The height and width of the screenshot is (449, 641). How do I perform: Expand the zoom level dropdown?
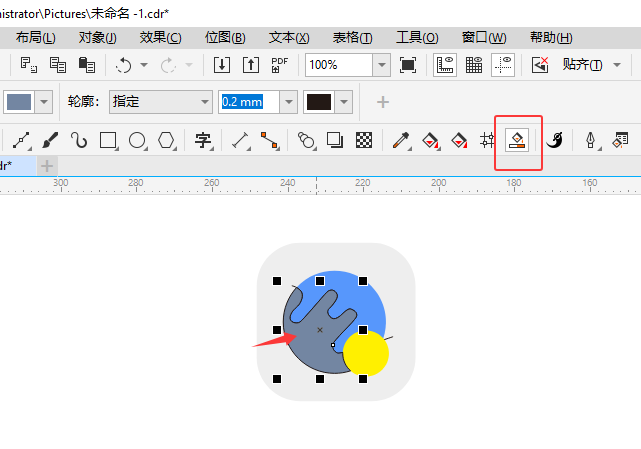(381, 65)
